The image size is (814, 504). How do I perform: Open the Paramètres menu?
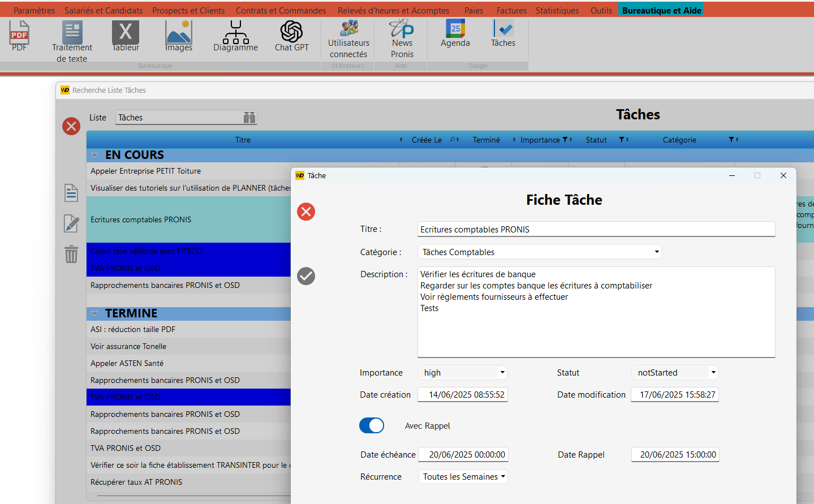(35, 10)
